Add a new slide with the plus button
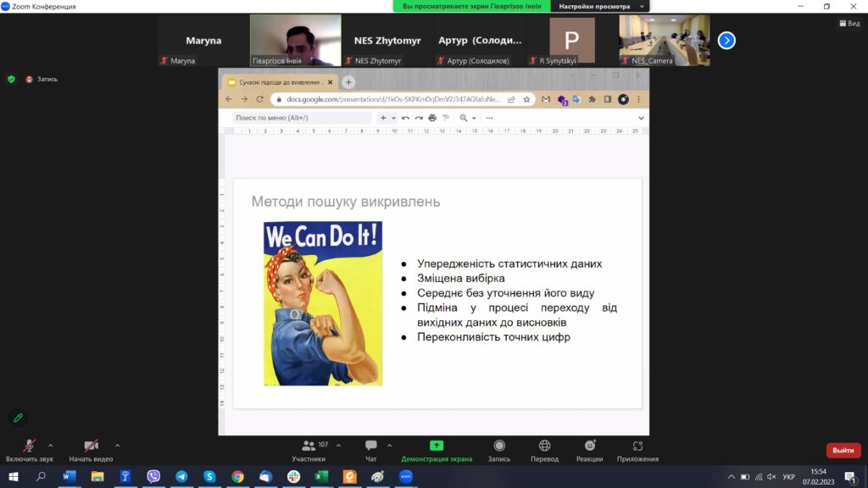This screenshot has width=868, height=488. click(383, 118)
